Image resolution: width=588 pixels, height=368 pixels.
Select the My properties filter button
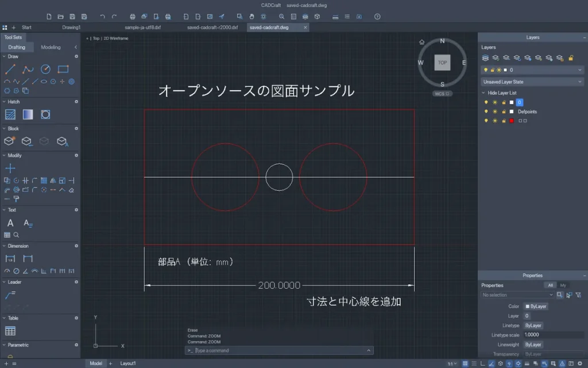(x=563, y=285)
